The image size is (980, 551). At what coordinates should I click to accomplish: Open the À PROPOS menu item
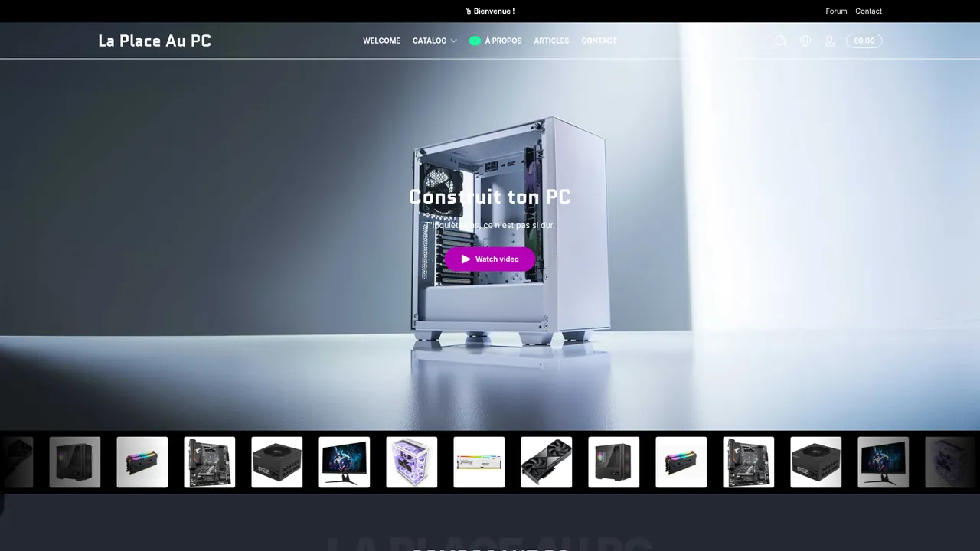(495, 41)
